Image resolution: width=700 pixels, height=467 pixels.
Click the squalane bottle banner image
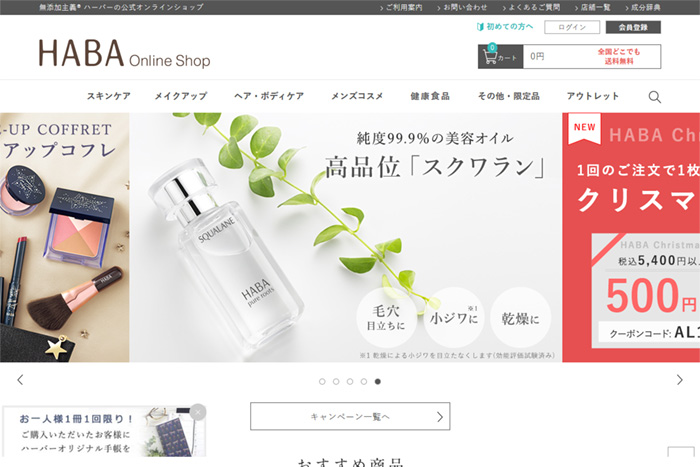click(345, 237)
